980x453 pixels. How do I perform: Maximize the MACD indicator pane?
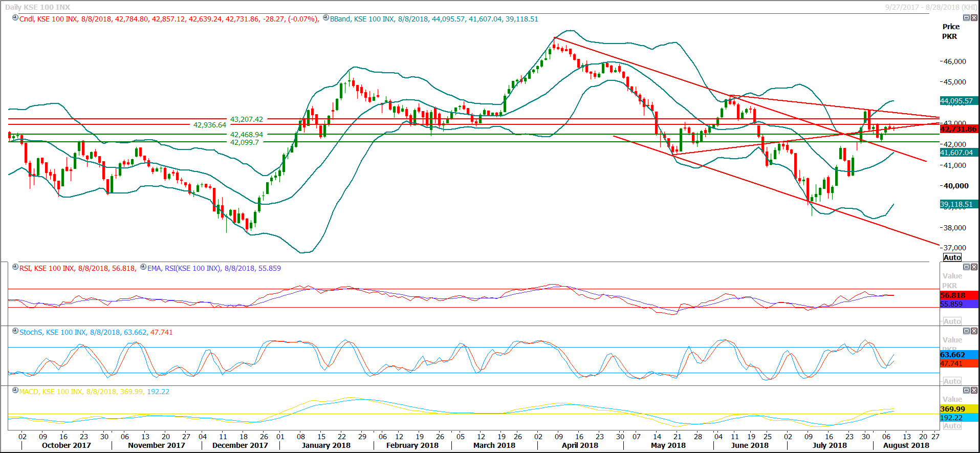pyautogui.click(x=966, y=390)
